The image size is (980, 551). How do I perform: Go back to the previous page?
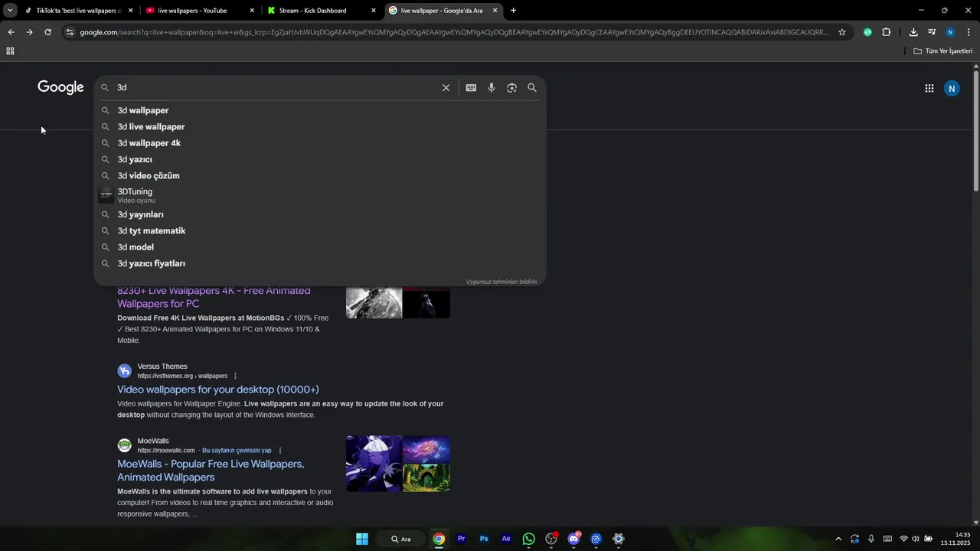tap(11, 32)
